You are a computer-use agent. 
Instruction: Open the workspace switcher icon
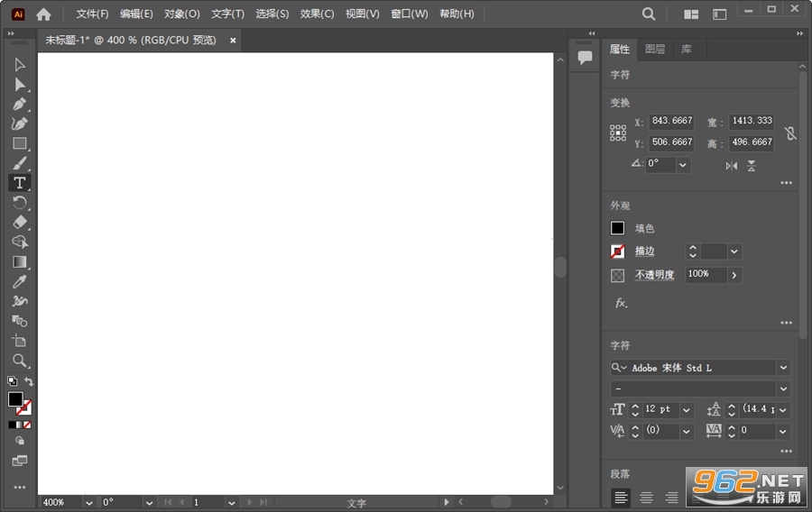tap(719, 14)
